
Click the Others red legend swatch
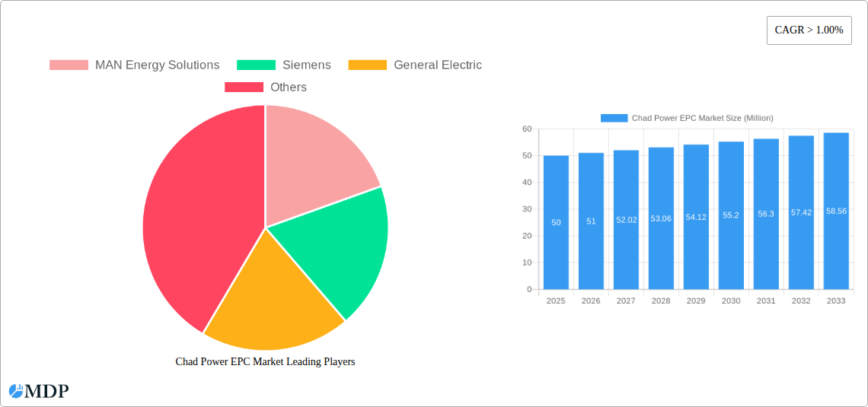click(244, 87)
